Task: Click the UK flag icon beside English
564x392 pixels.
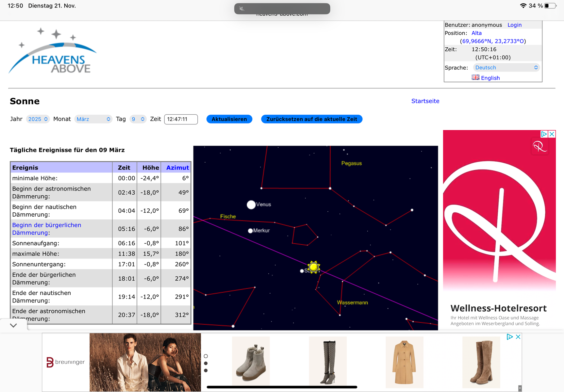Action: (x=475, y=77)
